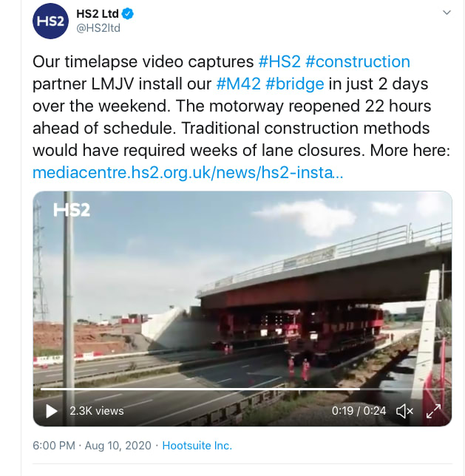Screen dimensions: 465x476
Task: Open the #HS2 hashtag
Action: click(x=279, y=61)
